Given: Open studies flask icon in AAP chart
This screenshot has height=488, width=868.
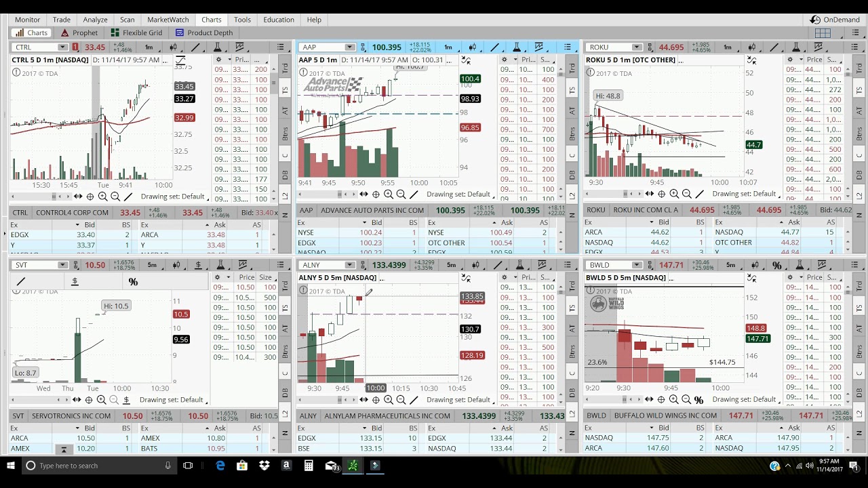Looking at the screenshot, I should (x=516, y=47).
